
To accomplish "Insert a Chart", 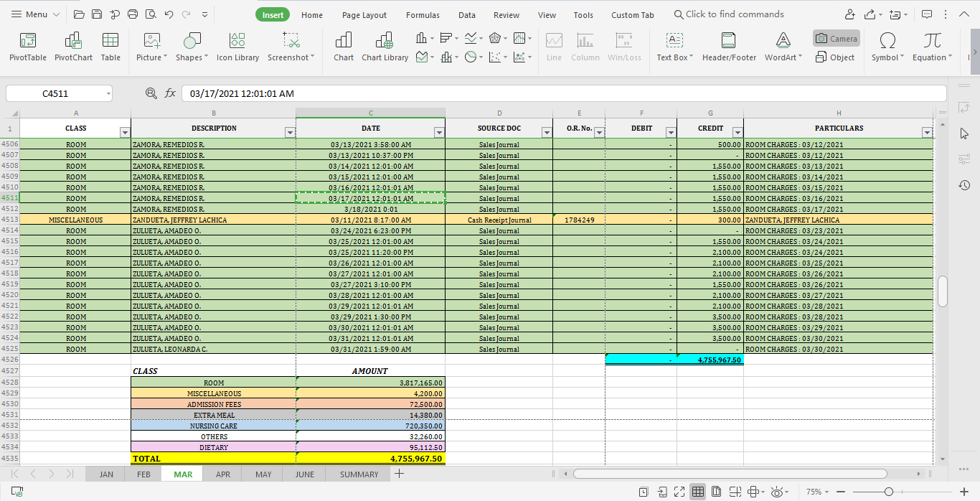I will coord(344,47).
